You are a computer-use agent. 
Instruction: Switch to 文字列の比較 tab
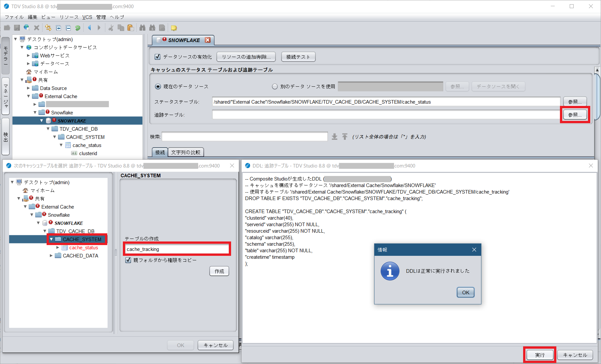coord(186,152)
